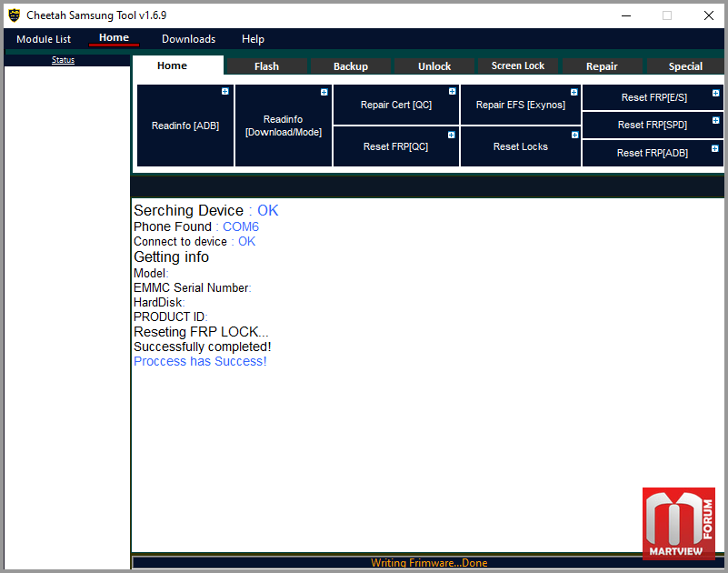Expand plus icon on Readinfo [ADB] tile
This screenshot has height=573, width=728.
225,91
